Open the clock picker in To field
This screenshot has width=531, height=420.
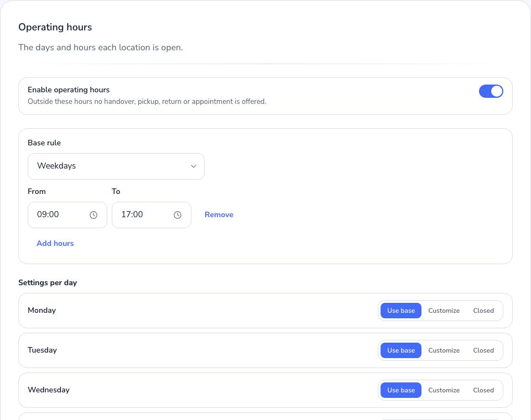(178, 215)
